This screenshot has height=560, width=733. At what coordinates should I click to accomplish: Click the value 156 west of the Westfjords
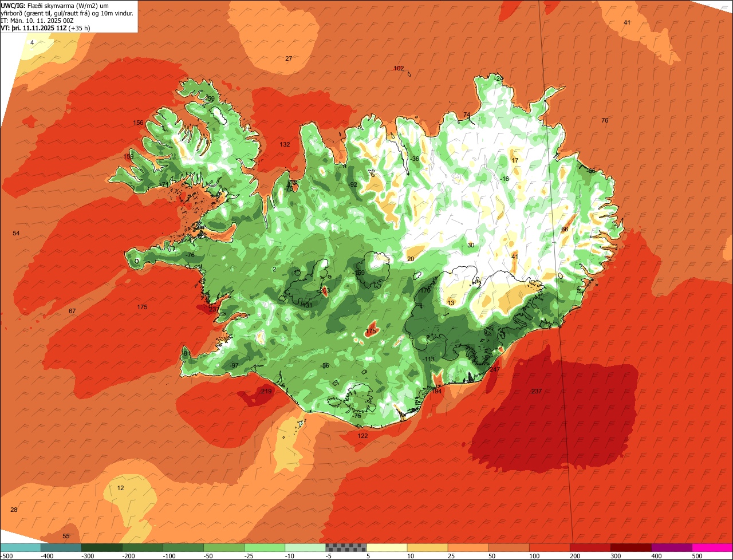[x=138, y=123]
